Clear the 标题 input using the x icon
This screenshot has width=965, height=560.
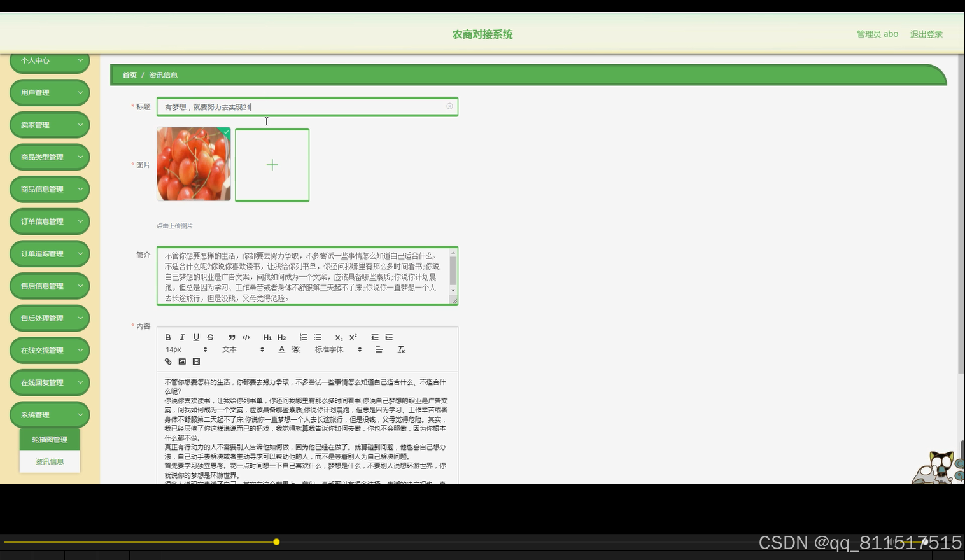point(449,106)
